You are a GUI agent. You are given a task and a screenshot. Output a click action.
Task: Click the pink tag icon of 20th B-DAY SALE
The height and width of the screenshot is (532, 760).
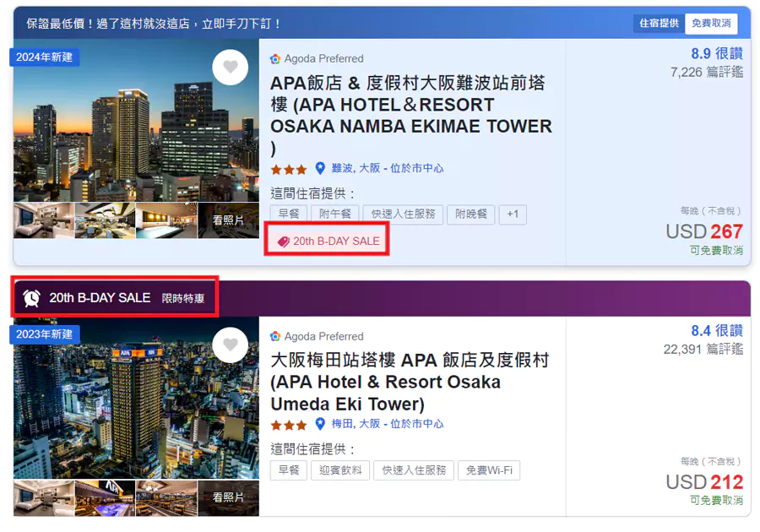point(284,242)
